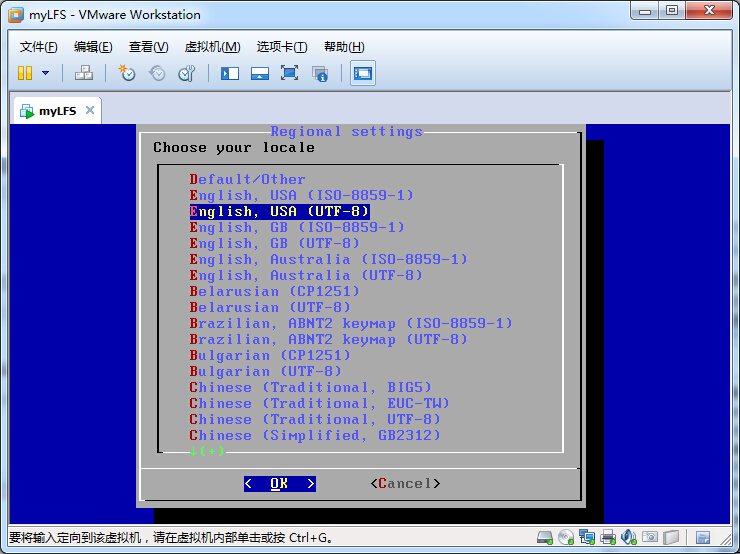Click the camera device status icon

[x=650, y=537]
